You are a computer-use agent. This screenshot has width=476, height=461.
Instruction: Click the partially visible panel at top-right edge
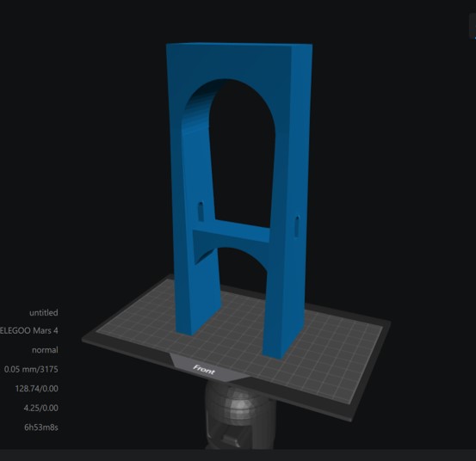473,27
